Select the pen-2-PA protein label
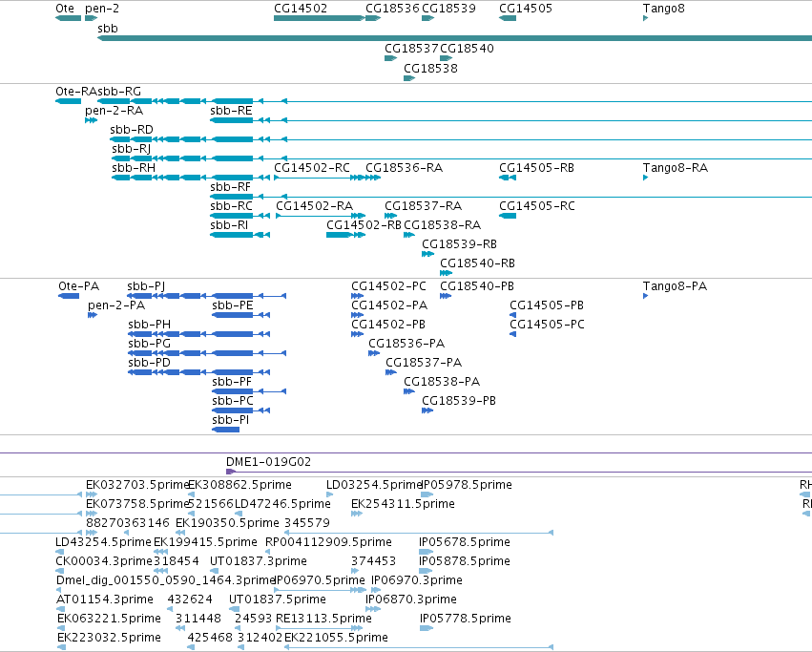Screen dimensions: 812x652 click(x=116, y=306)
